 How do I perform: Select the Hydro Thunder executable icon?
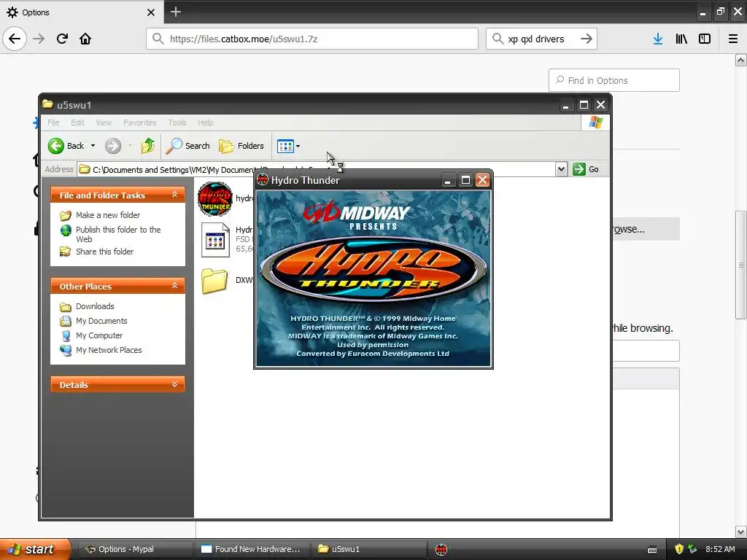pos(215,198)
